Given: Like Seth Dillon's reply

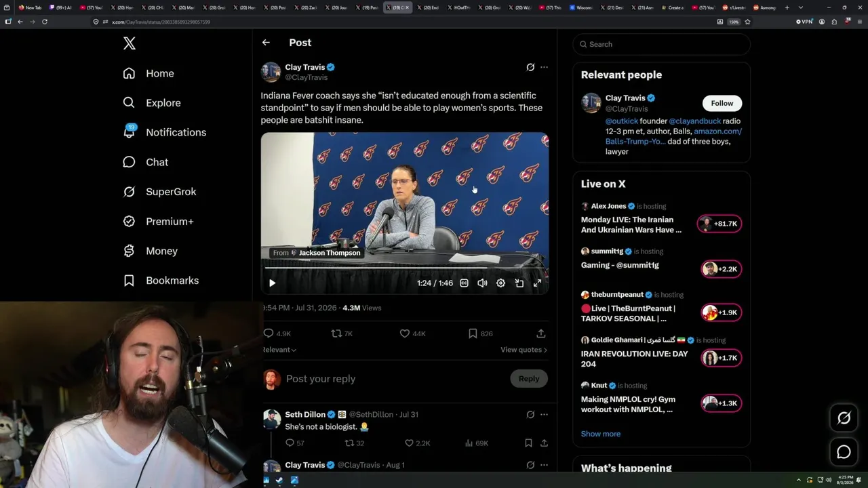Looking at the screenshot, I should click(417, 443).
